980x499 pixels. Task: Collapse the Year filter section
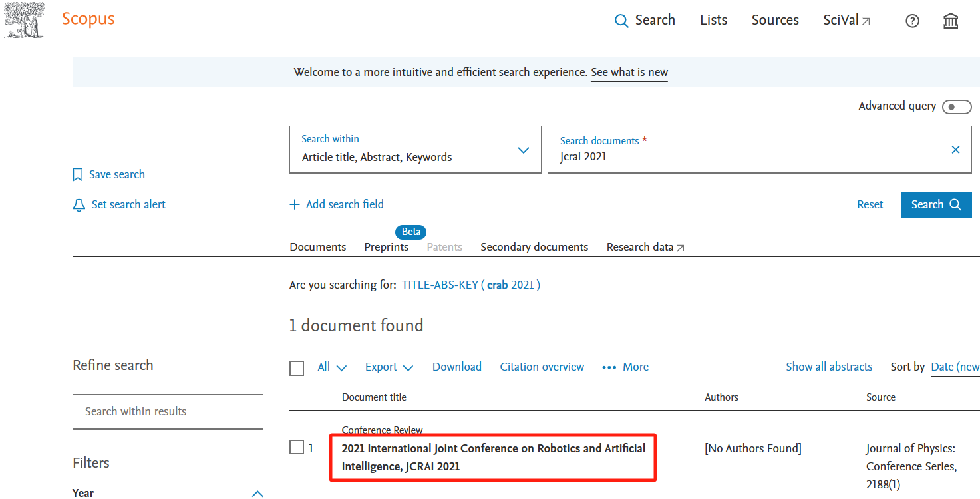tap(257, 493)
